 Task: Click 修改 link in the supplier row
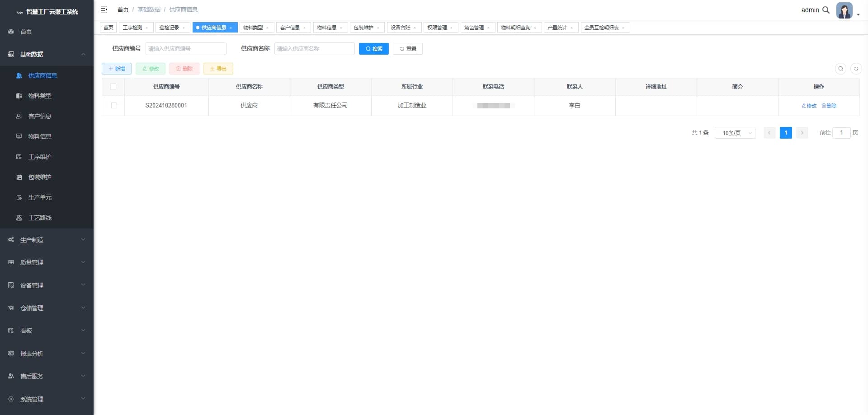click(x=809, y=106)
